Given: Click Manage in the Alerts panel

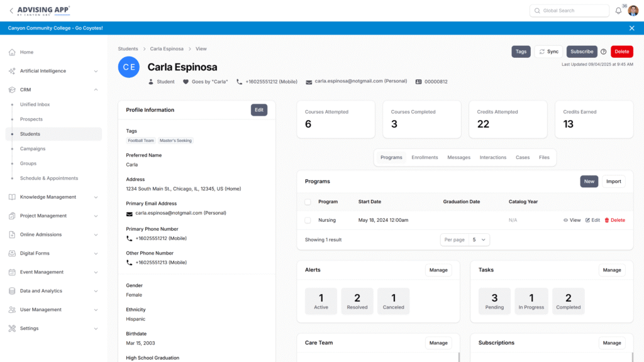Looking at the screenshot, I should [438, 270].
